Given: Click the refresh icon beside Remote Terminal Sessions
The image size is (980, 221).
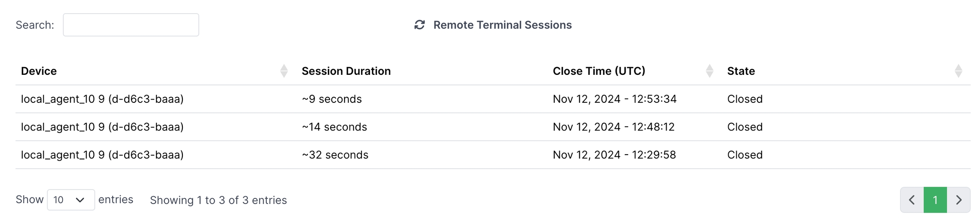Looking at the screenshot, I should pos(419,25).
